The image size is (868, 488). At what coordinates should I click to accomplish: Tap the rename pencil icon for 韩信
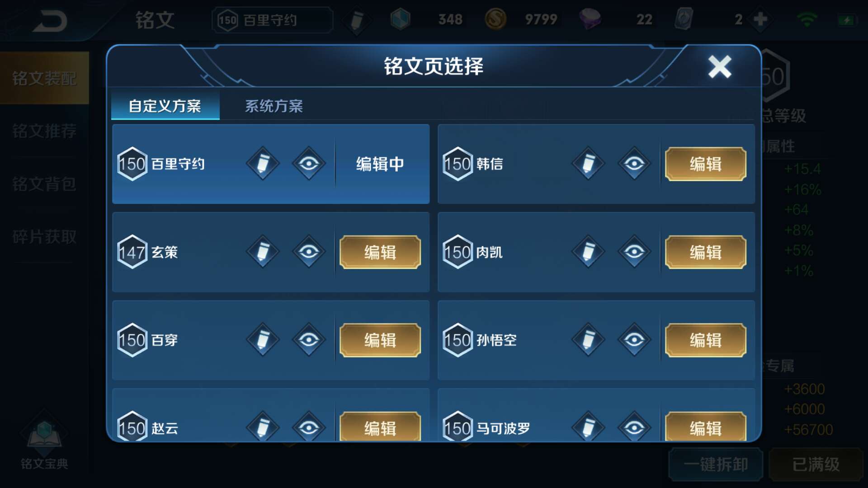click(x=588, y=164)
